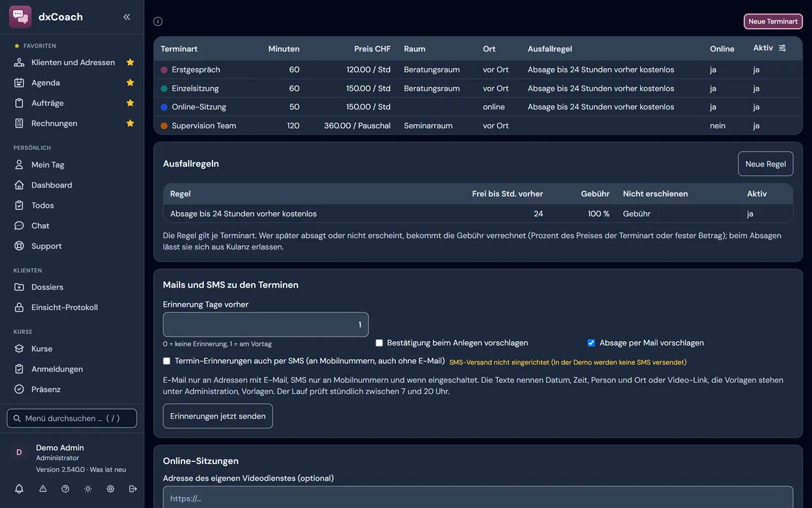This screenshot has height=508, width=812.
Task: Click the Supervision Team orange color dot
Action: point(164,126)
